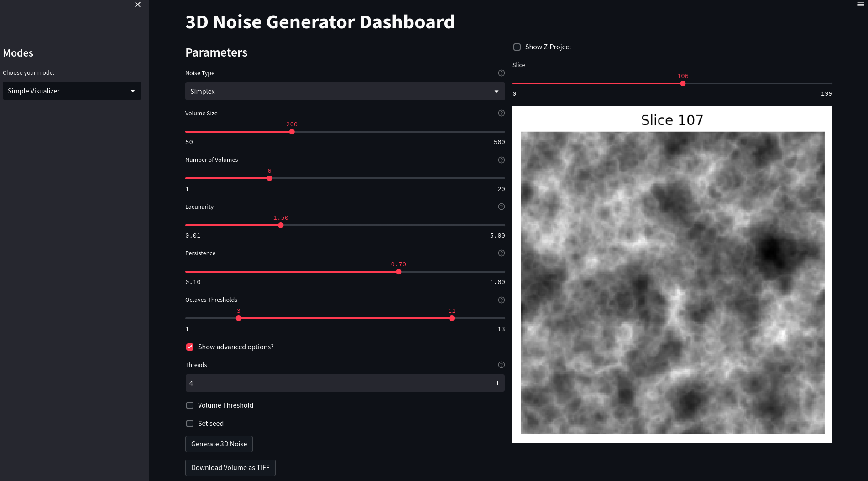The height and width of the screenshot is (481, 868).
Task: Show help for Octaves Thresholds
Action: pyautogui.click(x=502, y=300)
